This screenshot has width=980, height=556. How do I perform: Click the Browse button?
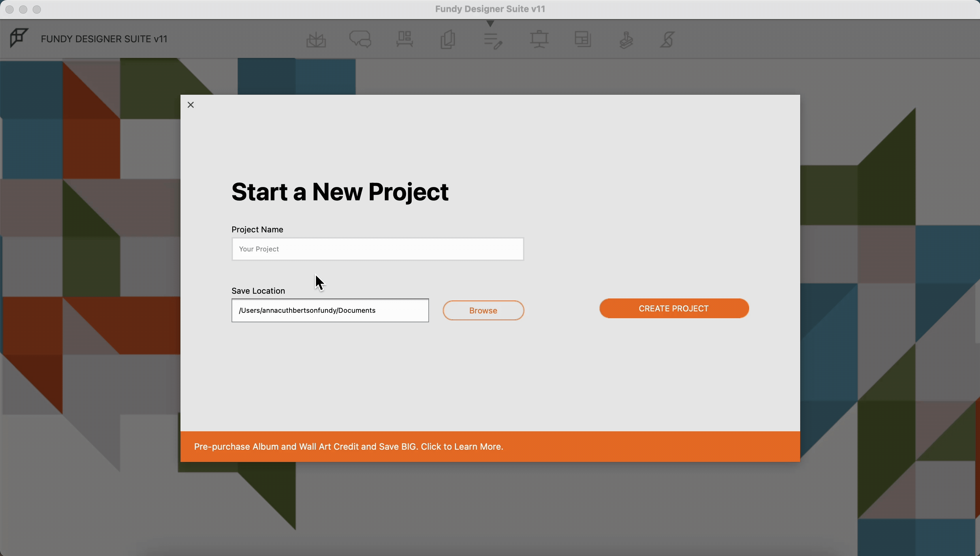pos(483,310)
